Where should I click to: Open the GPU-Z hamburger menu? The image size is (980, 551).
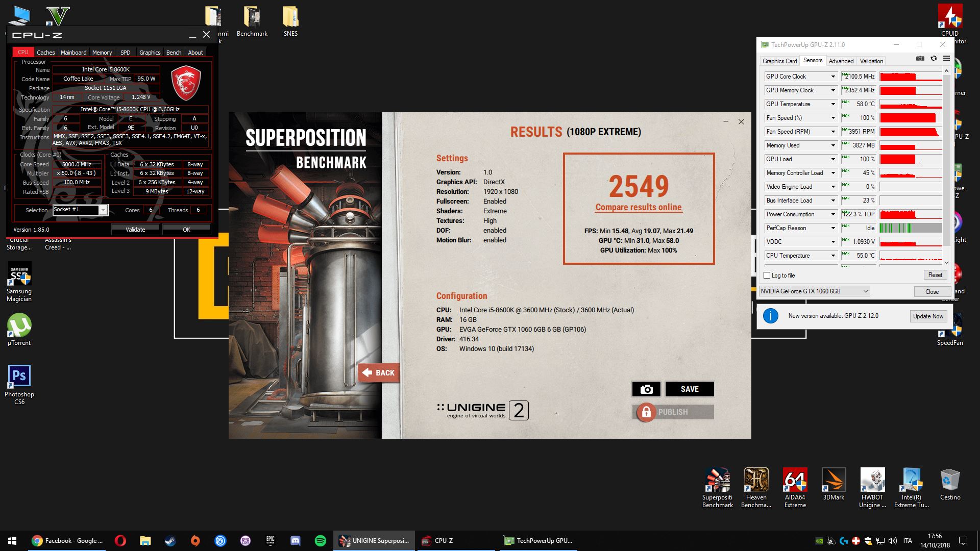click(x=946, y=58)
